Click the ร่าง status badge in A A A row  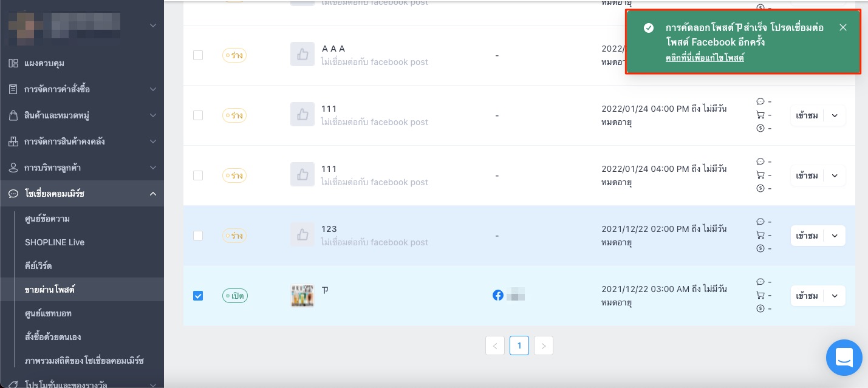234,55
